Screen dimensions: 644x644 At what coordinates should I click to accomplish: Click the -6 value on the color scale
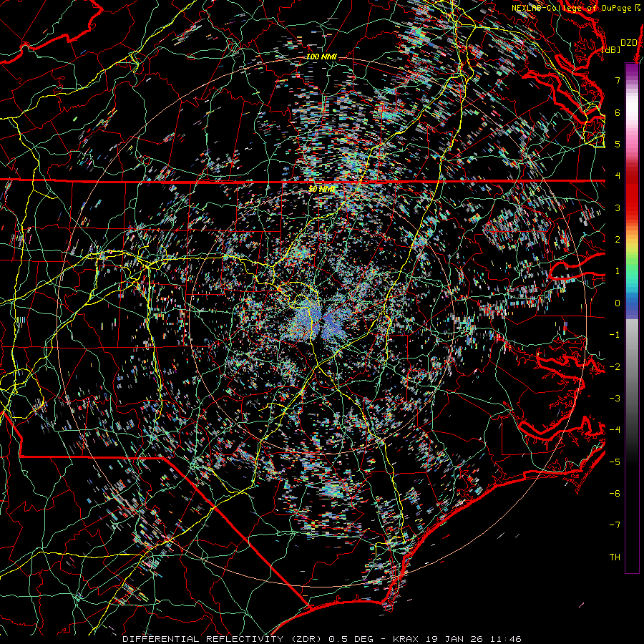click(x=615, y=494)
